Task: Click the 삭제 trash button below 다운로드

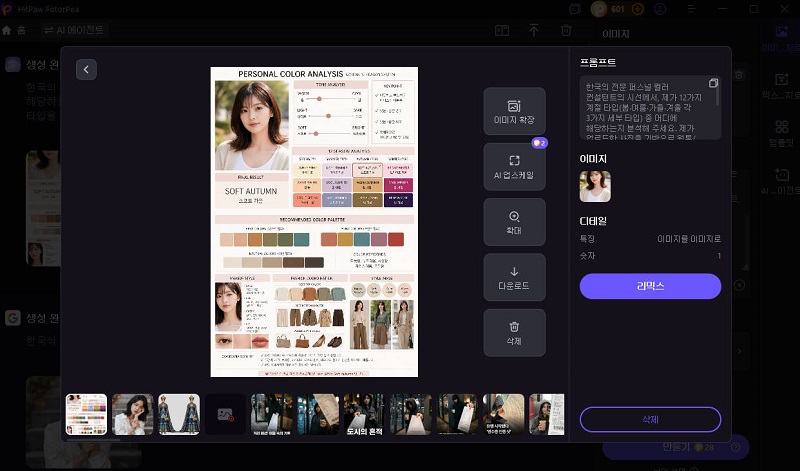Action: (x=514, y=333)
